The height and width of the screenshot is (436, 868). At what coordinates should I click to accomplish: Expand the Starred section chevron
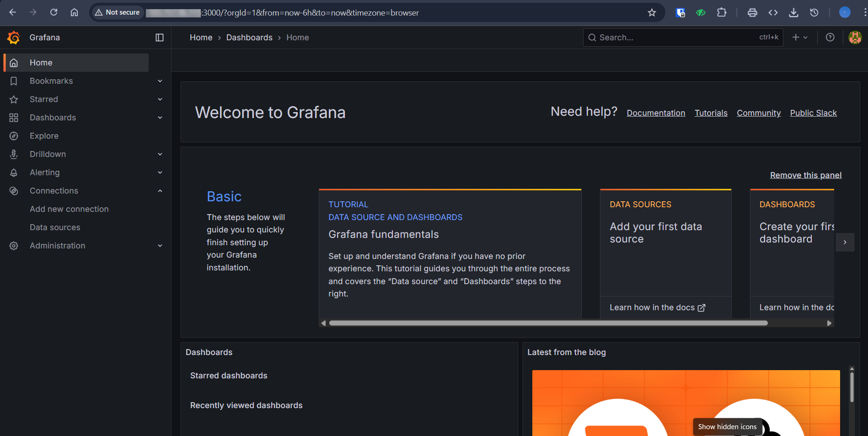[160, 99]
